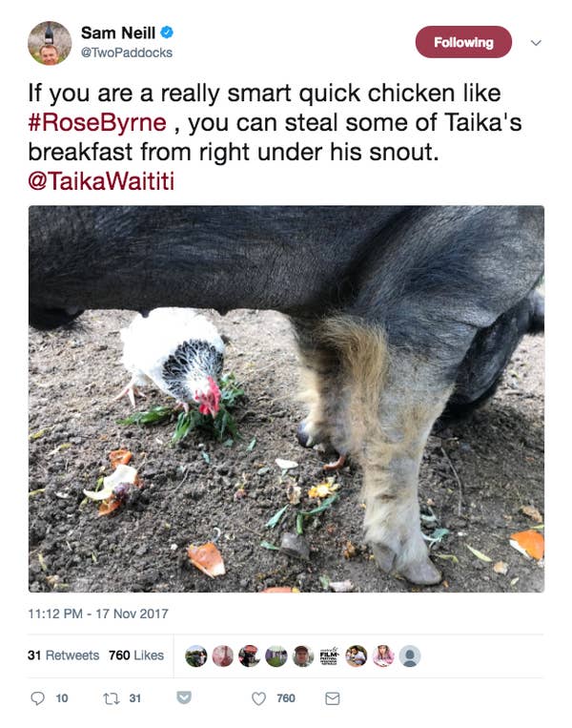572x728 pixels.
Task: Open Sam Neill's profile avatar
Action: click(x=50, y=43)
